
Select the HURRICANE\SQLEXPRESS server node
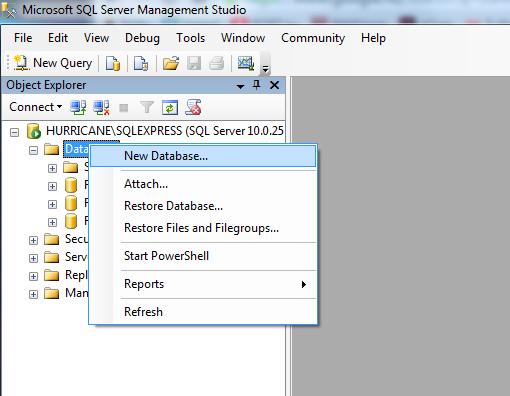pyautogui.click(x=165, y=131)
